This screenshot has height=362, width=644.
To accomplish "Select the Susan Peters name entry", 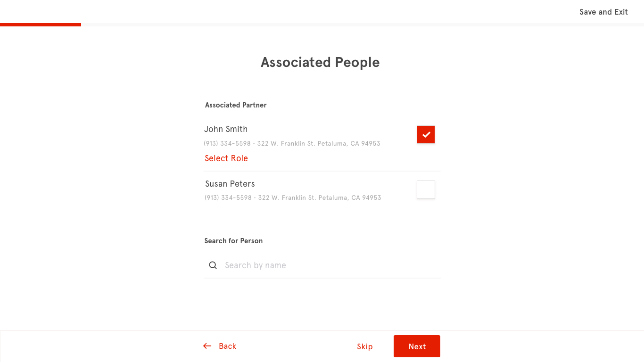I will point(230,184).
